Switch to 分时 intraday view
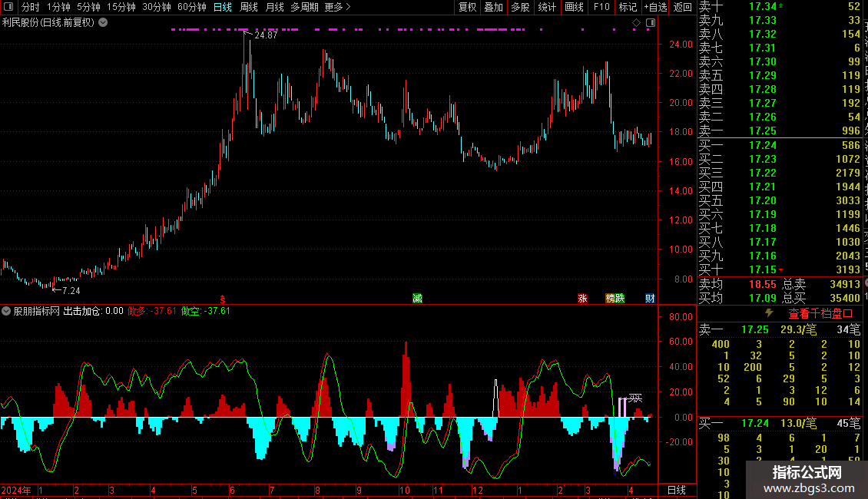The height and width of the screenshot is (499, 868). click(x=31, y=7)
